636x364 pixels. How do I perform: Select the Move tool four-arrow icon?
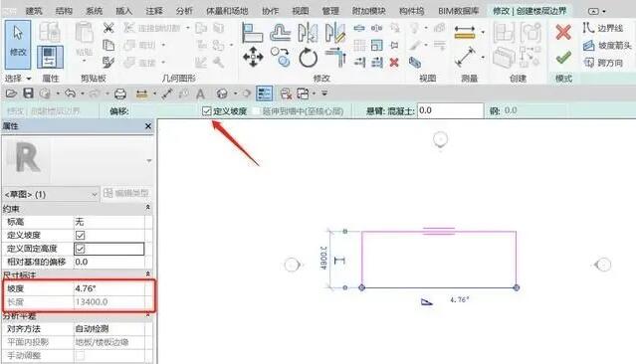pos(253,57)
